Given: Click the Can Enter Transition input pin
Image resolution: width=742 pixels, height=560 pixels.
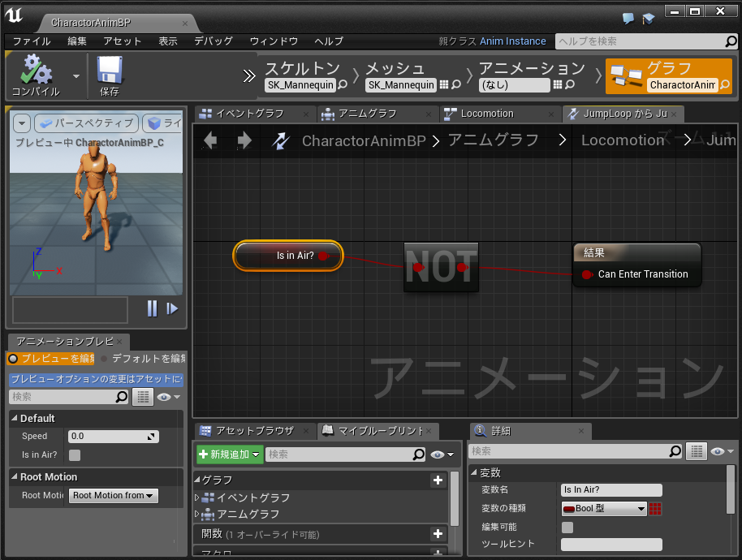Looking at the screenshot, I should [587, 274].
